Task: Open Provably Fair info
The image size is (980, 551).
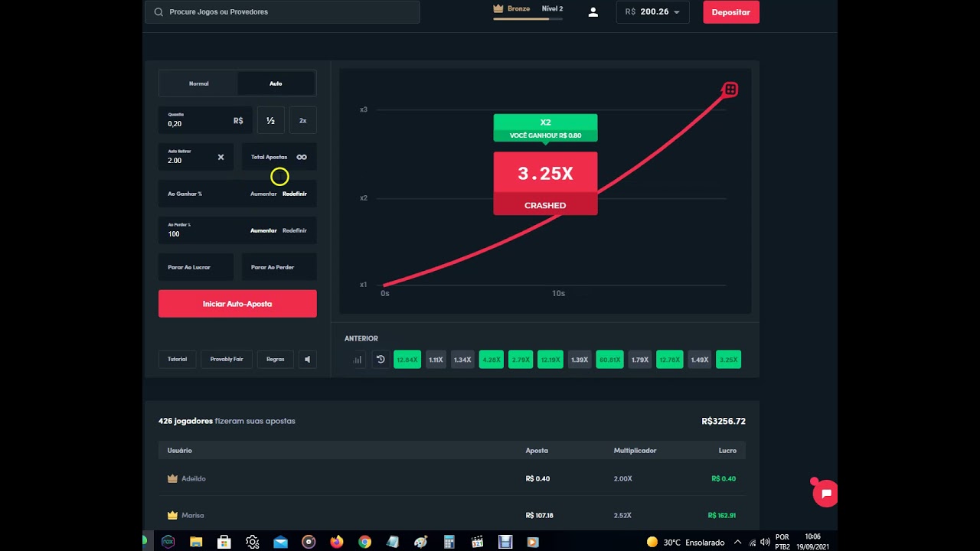Action: [227, 359]
